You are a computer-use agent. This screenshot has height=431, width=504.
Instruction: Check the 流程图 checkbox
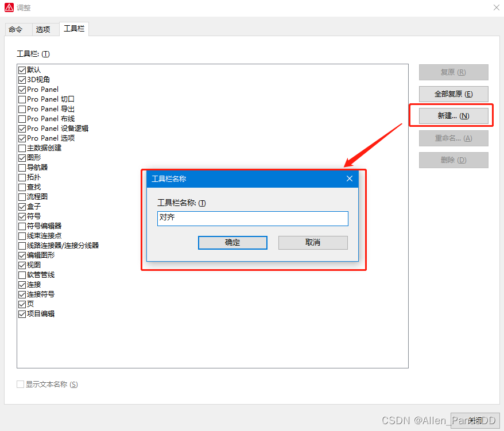pyautogui.click(x=22, y=197)
